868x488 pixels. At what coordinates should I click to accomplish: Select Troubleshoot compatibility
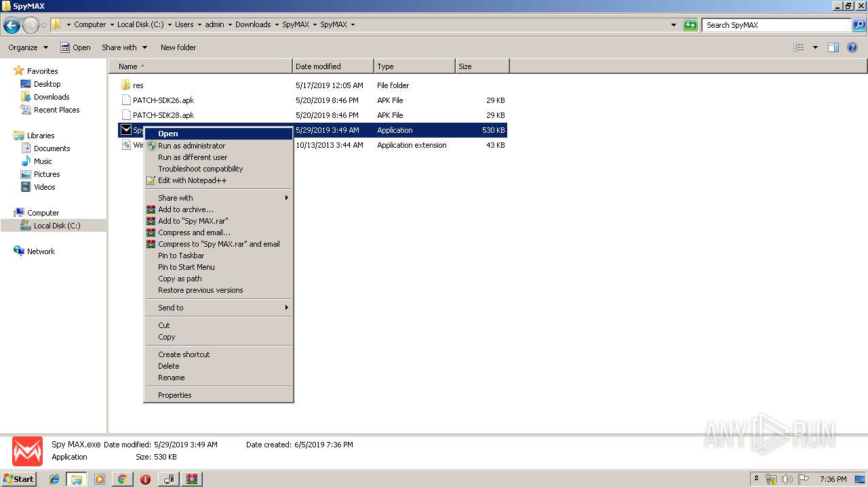point(218,169)
